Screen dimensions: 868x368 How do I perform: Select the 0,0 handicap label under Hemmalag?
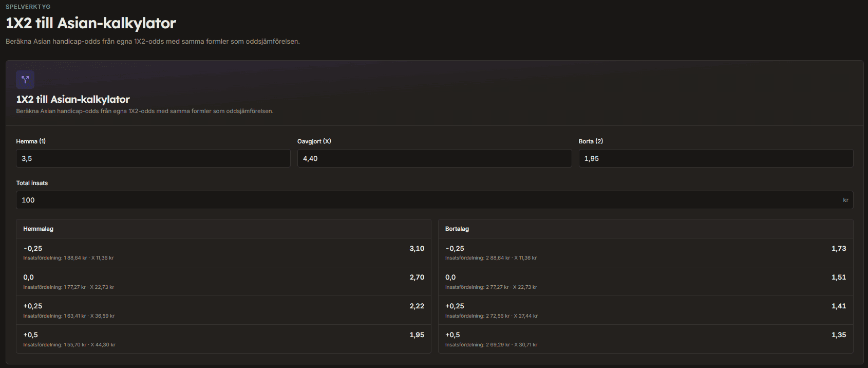[29, 277]
